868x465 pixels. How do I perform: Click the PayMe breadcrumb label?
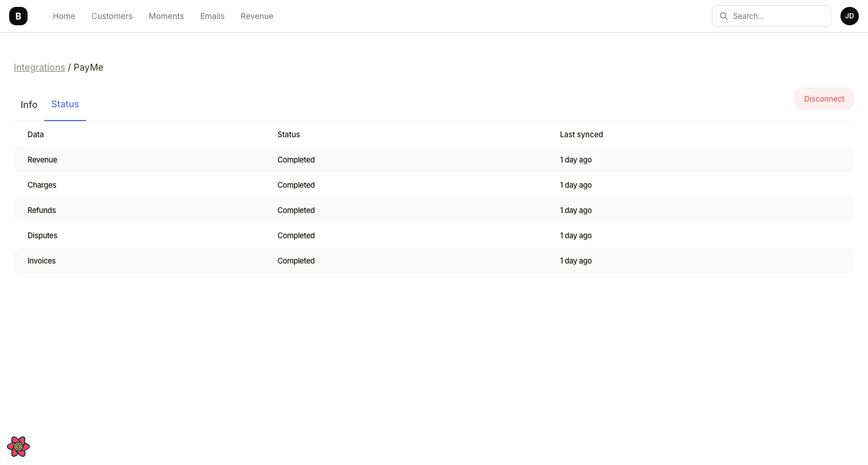pyautogui.click(x=88, y=67)
